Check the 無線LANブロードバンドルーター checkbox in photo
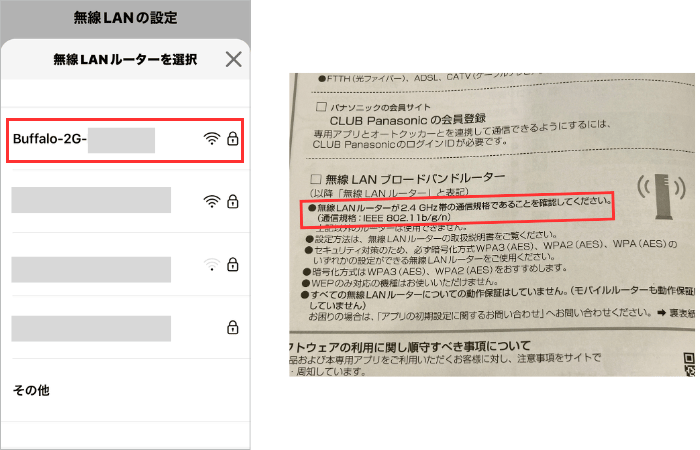Viewport: 700px width, 450px height. 316,179
